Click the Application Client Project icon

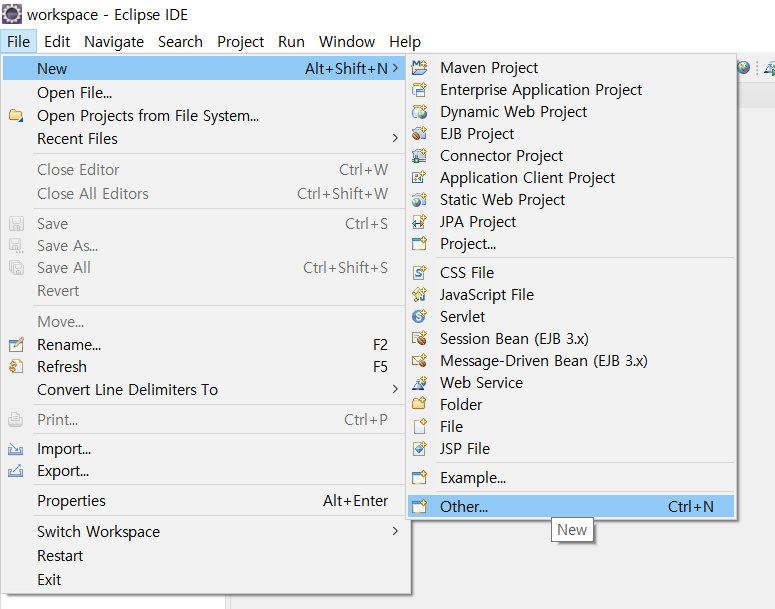coord(419,177)
